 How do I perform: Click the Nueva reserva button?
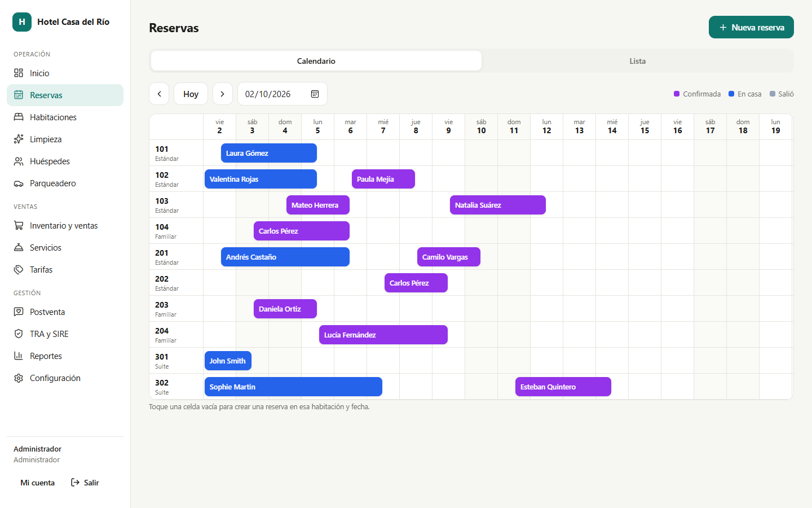click(x=751, y=27)
